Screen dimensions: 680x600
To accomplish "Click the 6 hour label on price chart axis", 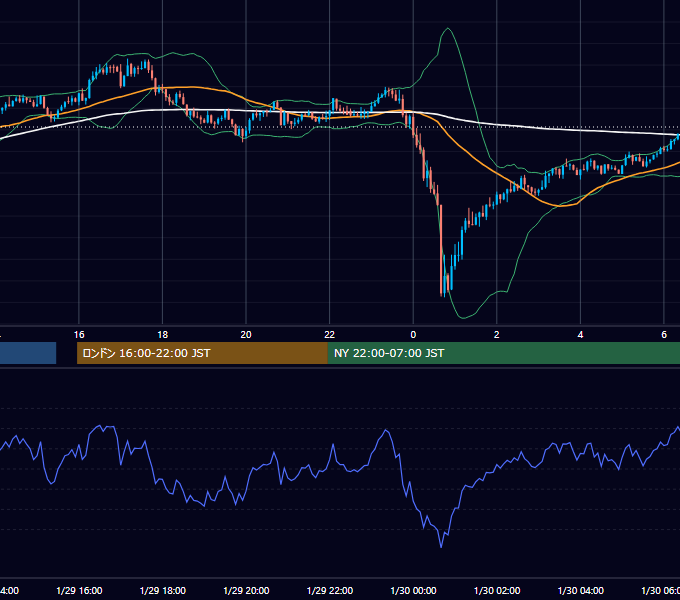I will point(664,335).
